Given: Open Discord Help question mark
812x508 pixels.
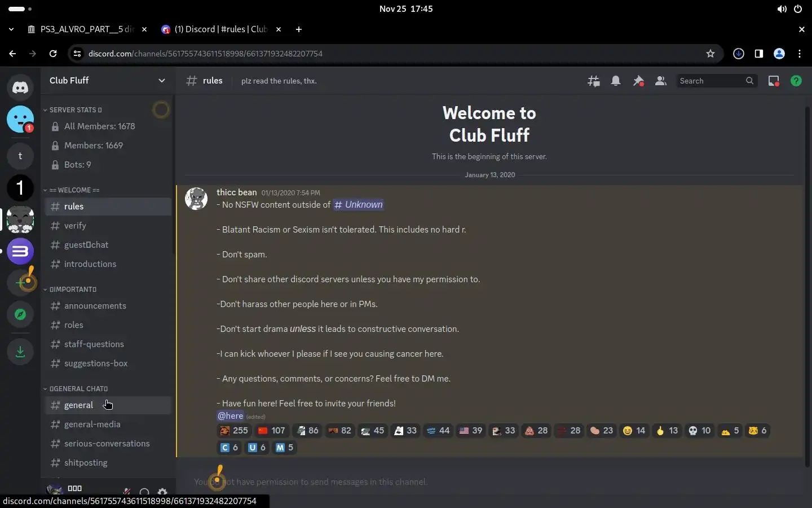Looking at the screenshot, I should coord(796,81).
